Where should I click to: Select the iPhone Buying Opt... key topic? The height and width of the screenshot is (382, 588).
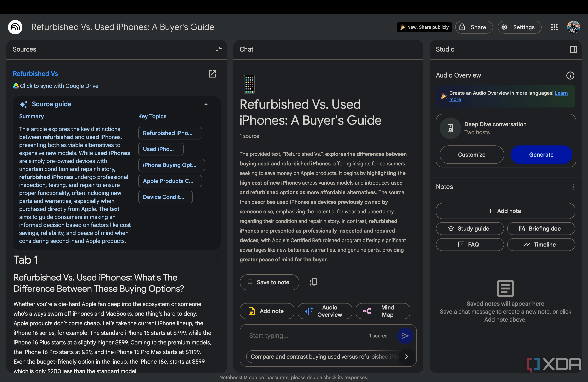coord(171,165)
